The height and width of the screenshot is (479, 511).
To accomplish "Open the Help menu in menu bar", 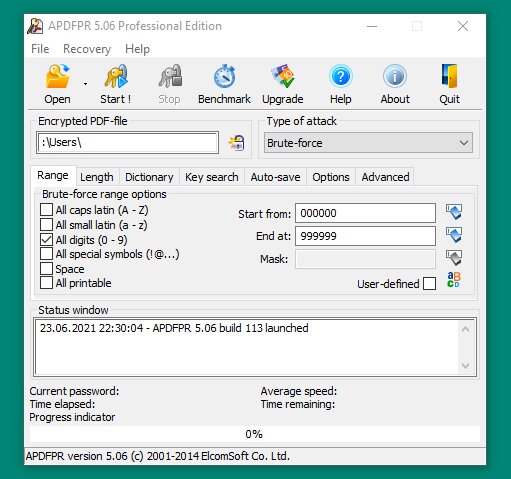I will (x=137, y=49).
